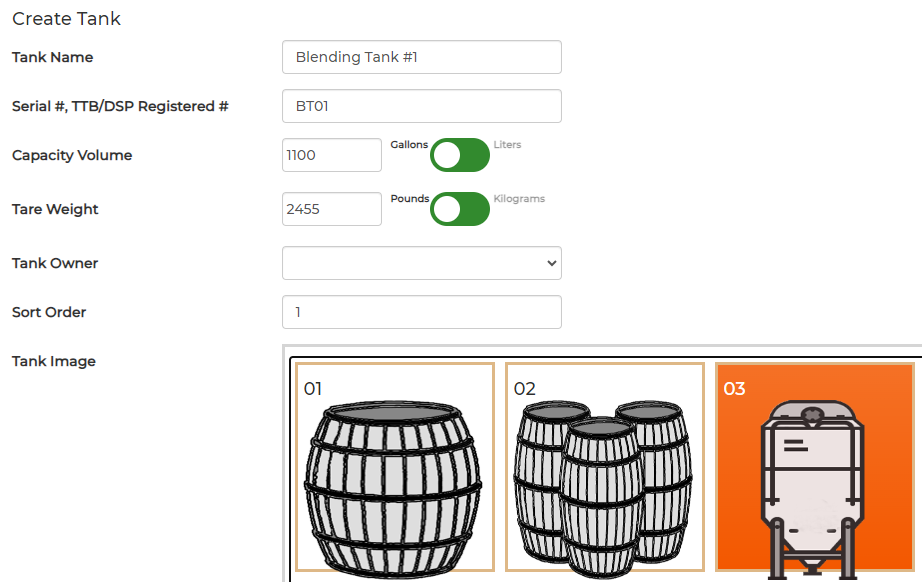This screenshot has width=922, height=582.
Task: Click into the Sort Order field
Action: pos(421,312)
